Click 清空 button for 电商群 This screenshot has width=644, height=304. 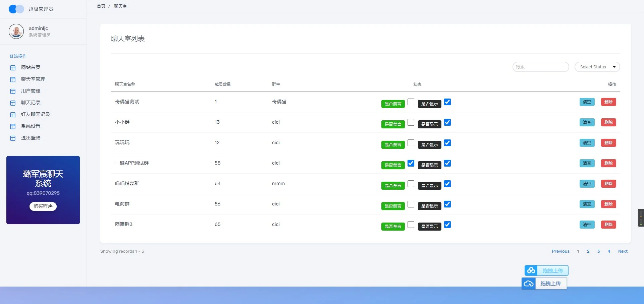[587, 204]
